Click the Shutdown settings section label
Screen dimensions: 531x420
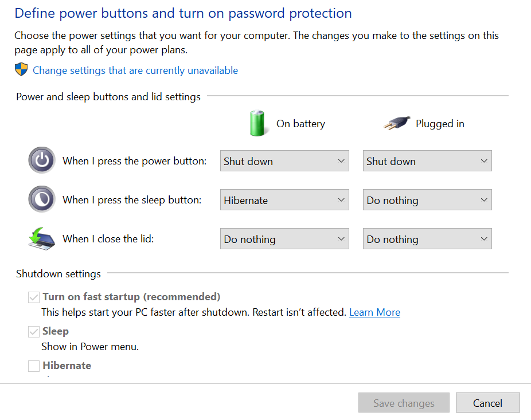pyautogui.click(x=58, y=273)
